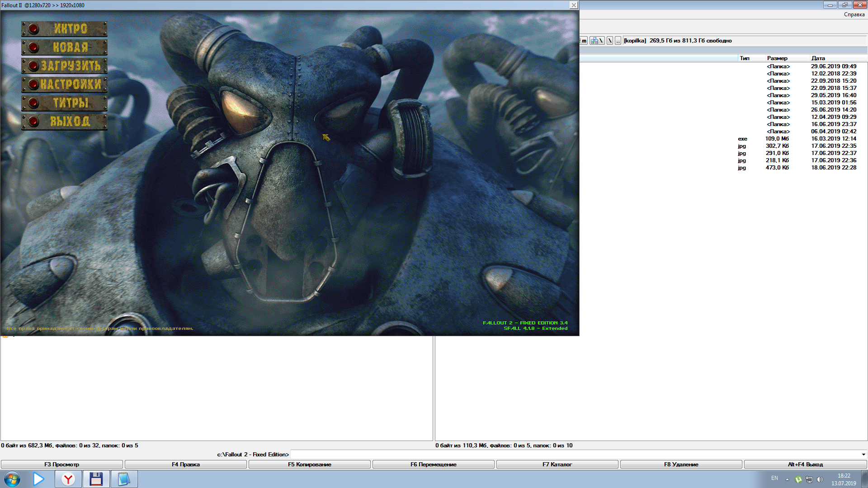This screenshot has width=868, height=488.
Task: Focus the command line input field
Action: pyautogui.click(x=575, y=455)
